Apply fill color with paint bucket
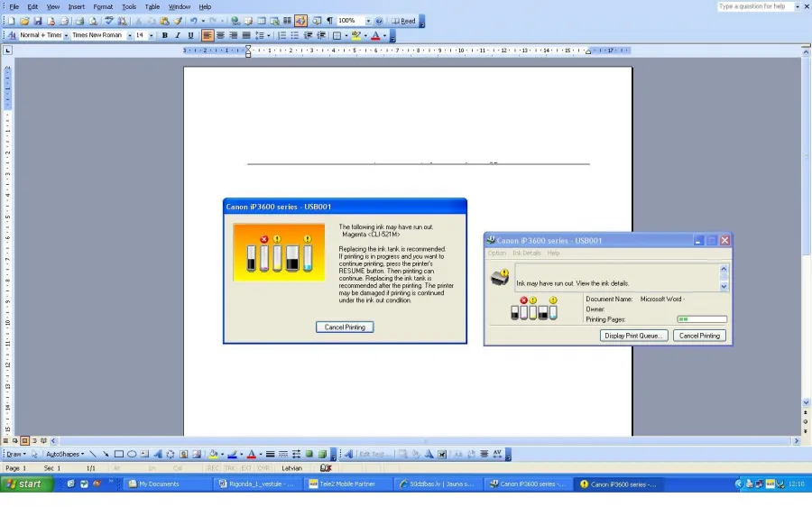This screenshot has height=507, width=812. coord(213,454)
